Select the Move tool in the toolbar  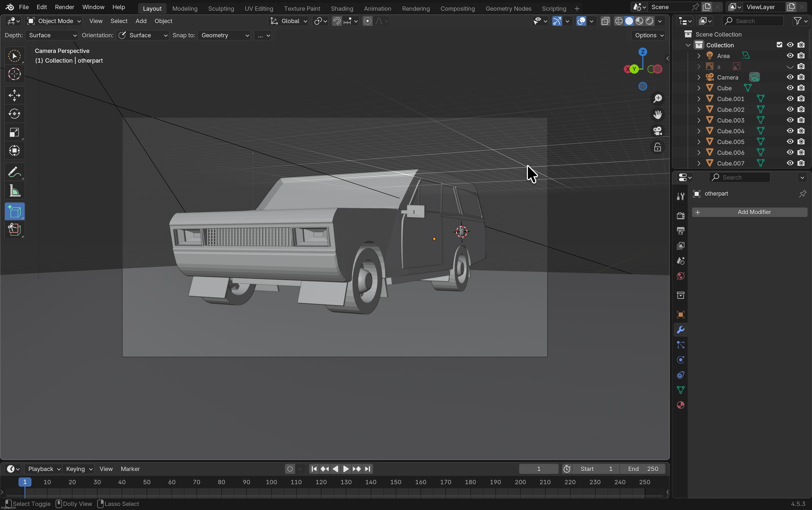coord(15,95)
